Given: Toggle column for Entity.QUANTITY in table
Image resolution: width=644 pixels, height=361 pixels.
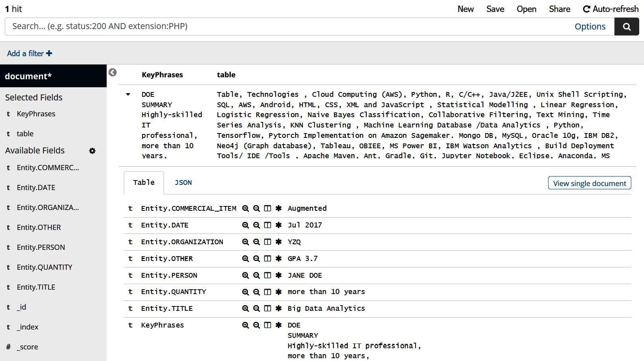Looking at the screenshot, I should coord(267,292).
